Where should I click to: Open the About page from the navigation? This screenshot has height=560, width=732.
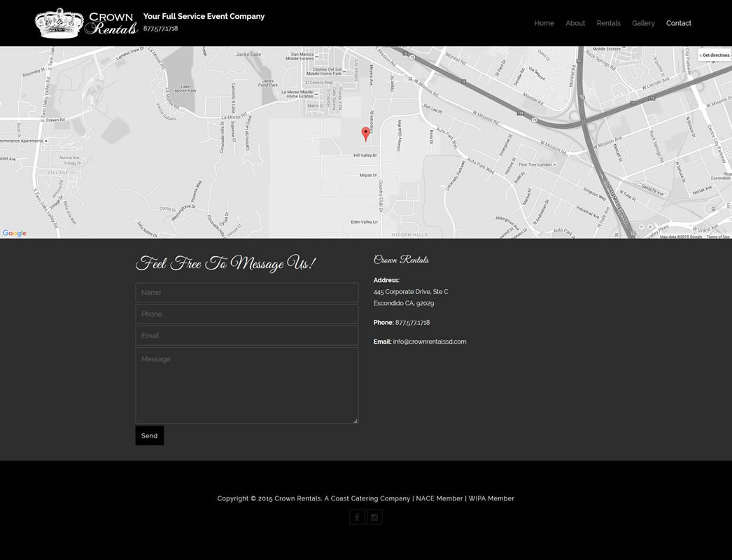(575, 23)
